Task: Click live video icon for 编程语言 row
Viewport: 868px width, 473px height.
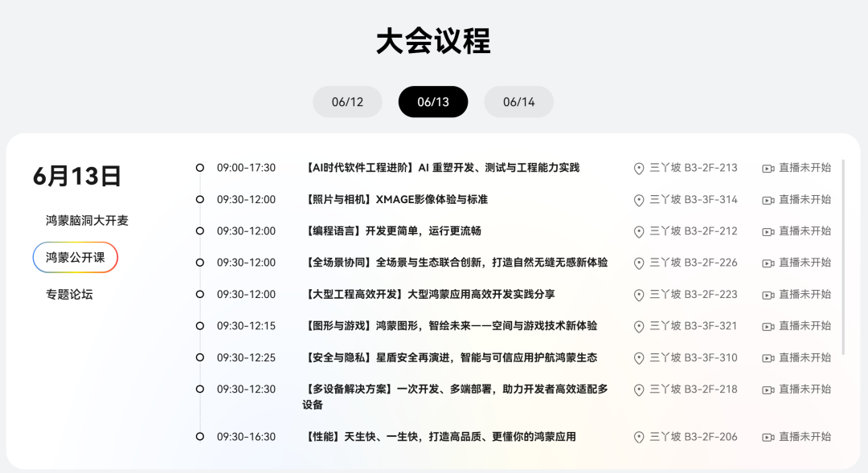Action: (768, 232)
